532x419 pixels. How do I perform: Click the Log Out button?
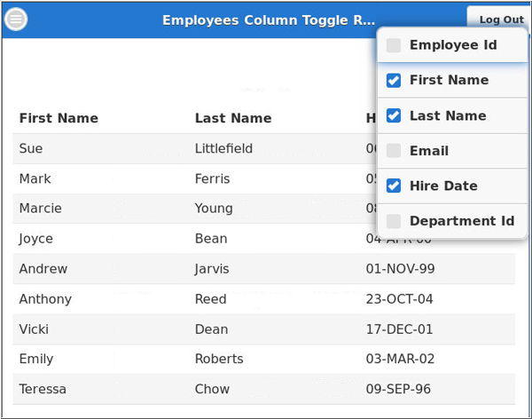(x=501, y=20)
